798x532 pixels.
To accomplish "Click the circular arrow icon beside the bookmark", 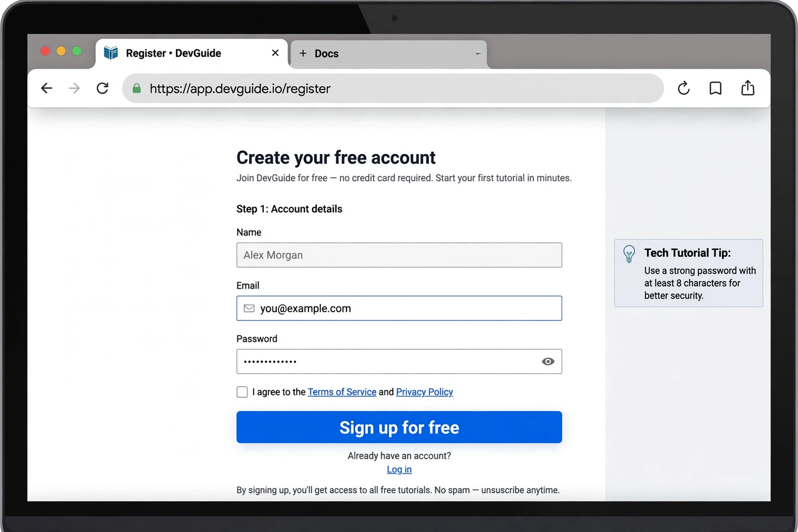I will [684, 88].
